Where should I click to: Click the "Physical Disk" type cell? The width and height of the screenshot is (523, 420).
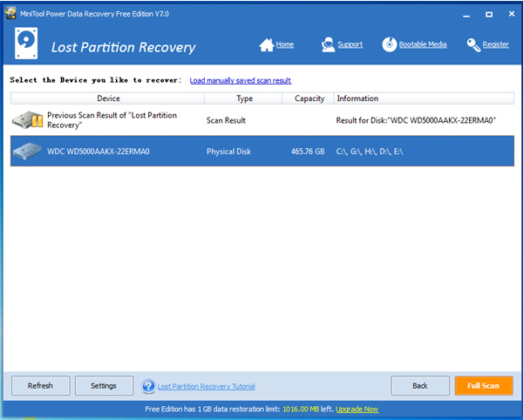(x=228, y=152)
